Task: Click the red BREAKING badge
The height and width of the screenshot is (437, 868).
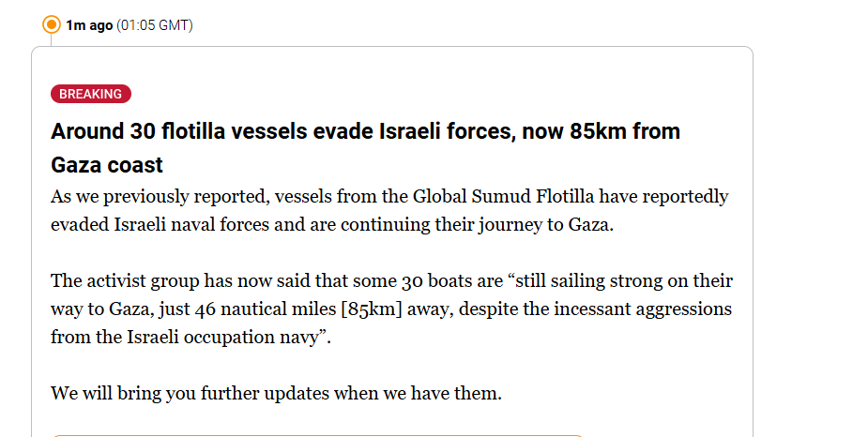Action: pos(90,94)
